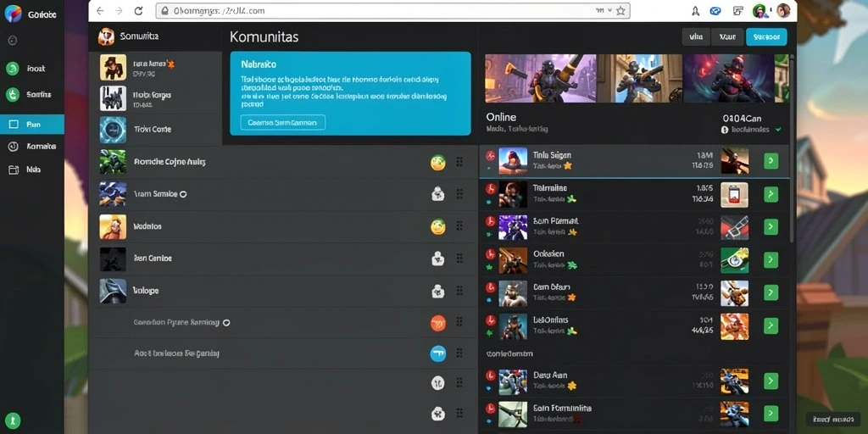The image size is (868, 434).
Task: Click the green arrow on Cam Sfaun row
Action: pyautogui.click(x=771, y=292)
